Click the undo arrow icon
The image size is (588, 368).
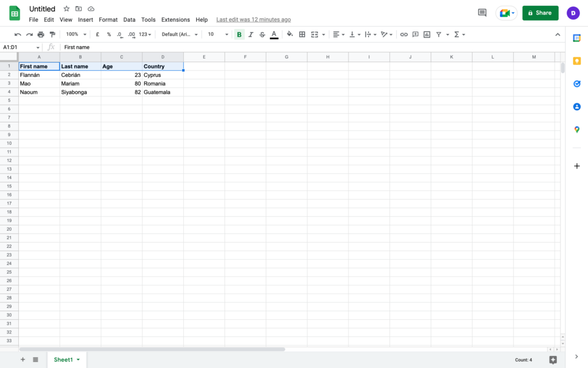18,34
